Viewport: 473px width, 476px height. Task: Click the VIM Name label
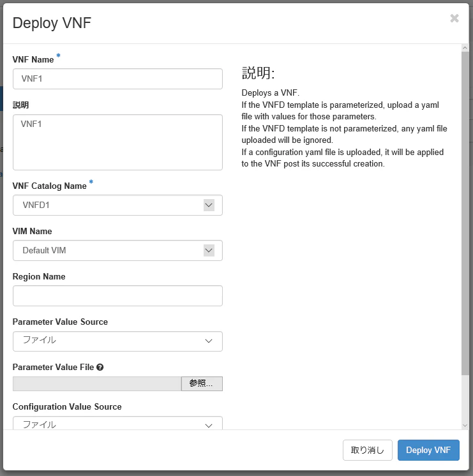pos(32,232)
